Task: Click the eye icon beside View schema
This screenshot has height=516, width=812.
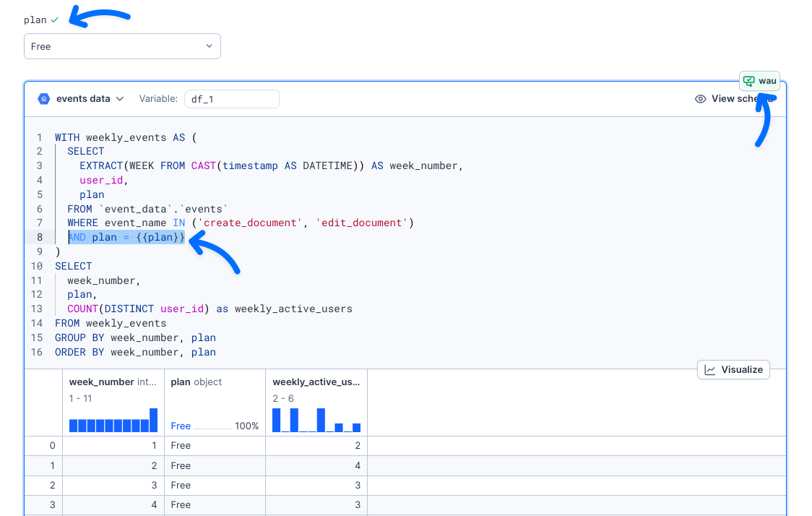Action: (x=700, y=99)
